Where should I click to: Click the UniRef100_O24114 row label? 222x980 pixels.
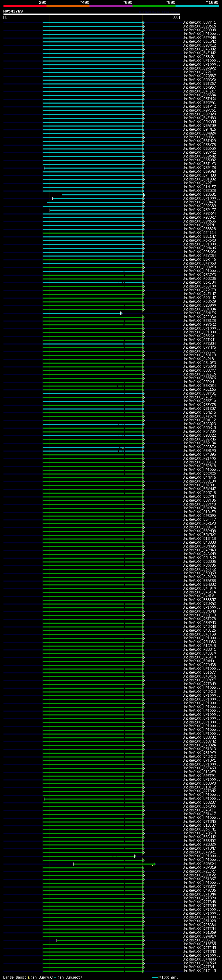pos(199,233)
